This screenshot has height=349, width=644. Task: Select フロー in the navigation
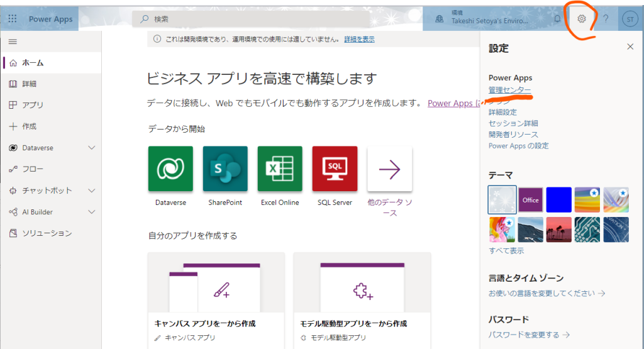pyautogui.click(x=52, y=169)
